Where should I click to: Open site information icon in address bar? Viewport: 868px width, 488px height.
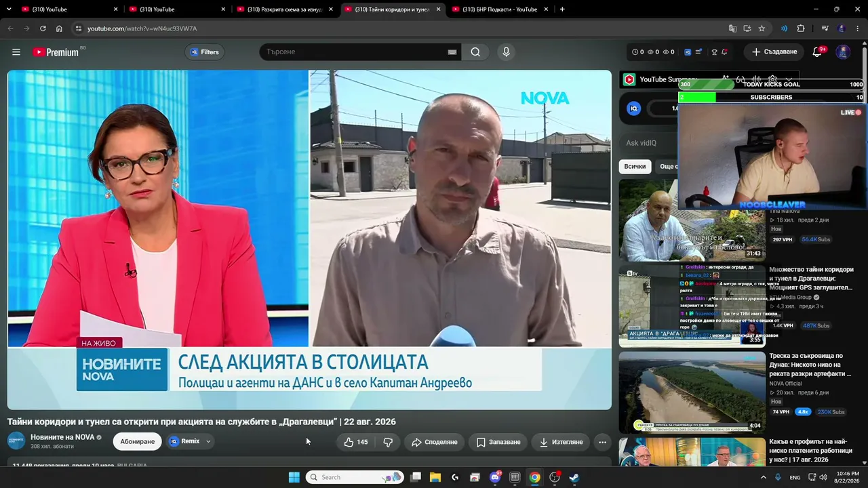tap(79, 28)
